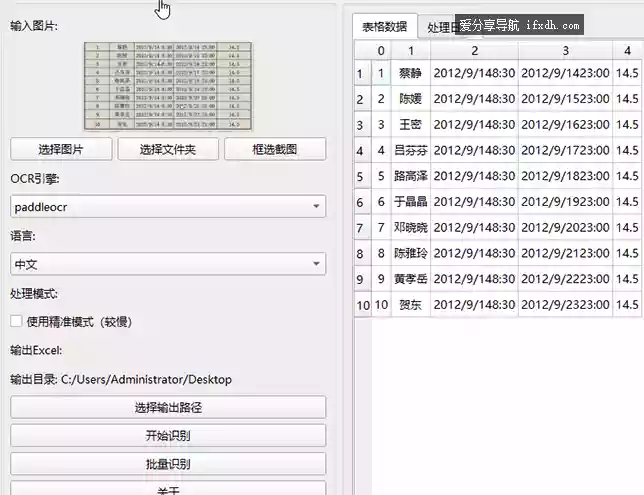The image size is (644, 495).
Task: Enable the 使用精准模式 checkbox
Action: point(16,321)
